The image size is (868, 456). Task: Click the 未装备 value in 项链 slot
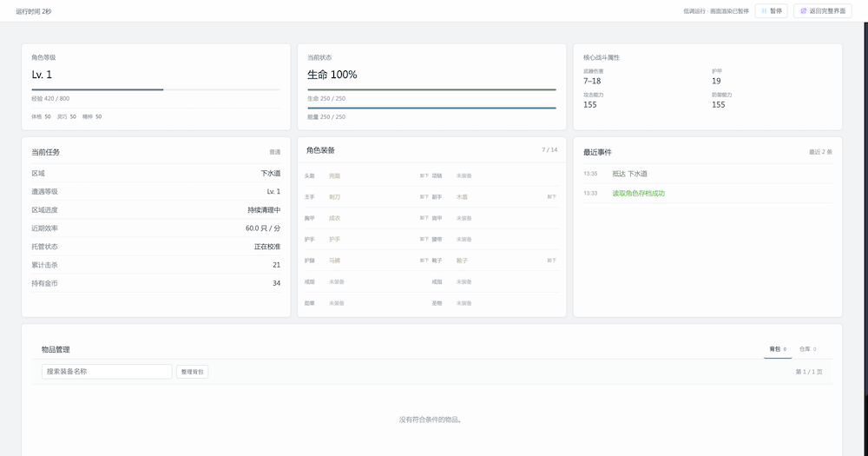(x=464, y=175)
